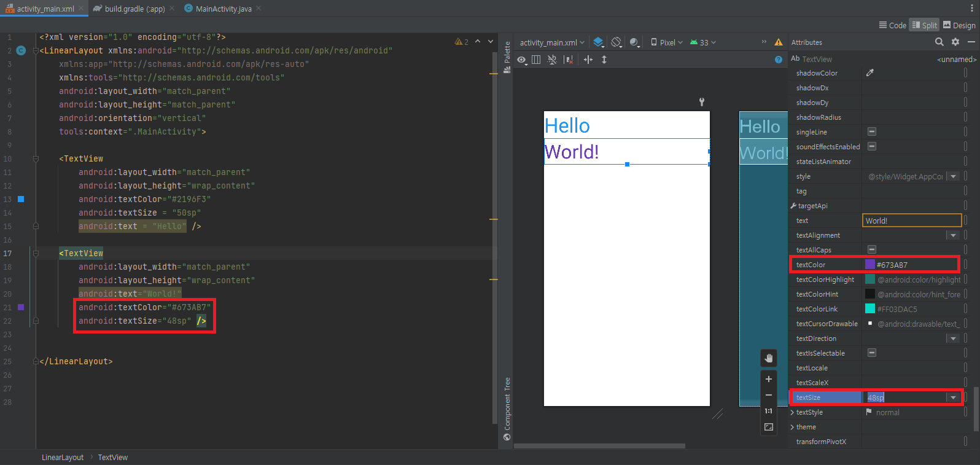Viewport: 980px width, 465px height.
Task: Click the horizontal guidelines alignment icon
Action: coord(588,60)
